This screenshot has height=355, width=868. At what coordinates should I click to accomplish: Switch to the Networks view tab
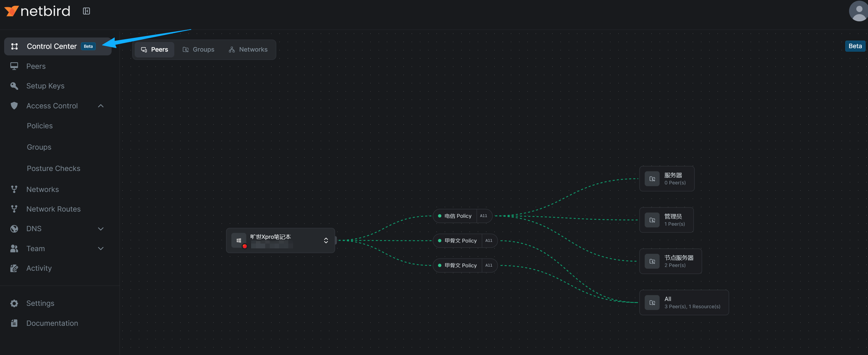248,50
